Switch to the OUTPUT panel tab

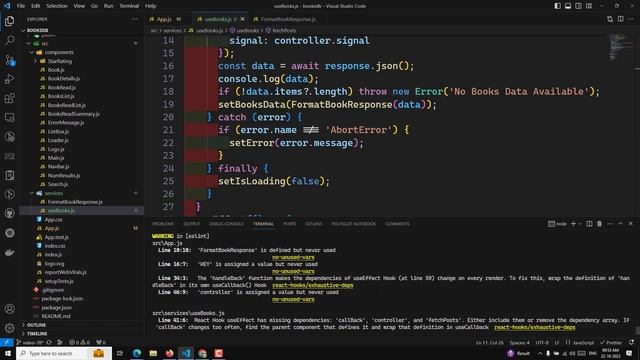[191, 224]
